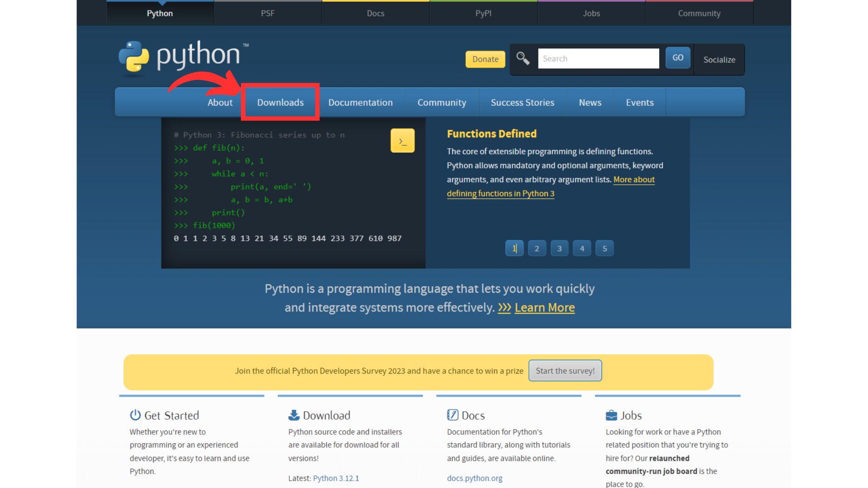Click the search magnifier icon
Image resolution: width=868 pixels, height=488 pixels.
[523, 58]
